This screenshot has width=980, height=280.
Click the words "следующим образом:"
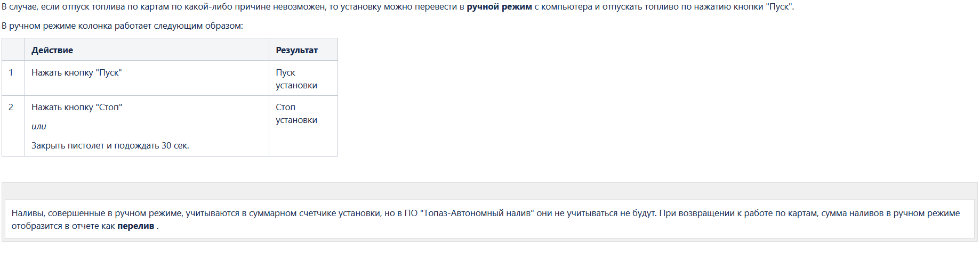pyautogui.click(x=198, y=26)
